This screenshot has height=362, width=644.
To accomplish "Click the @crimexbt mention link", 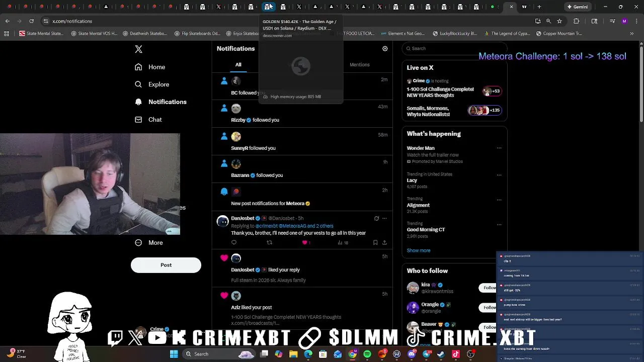I will [267, 226].
